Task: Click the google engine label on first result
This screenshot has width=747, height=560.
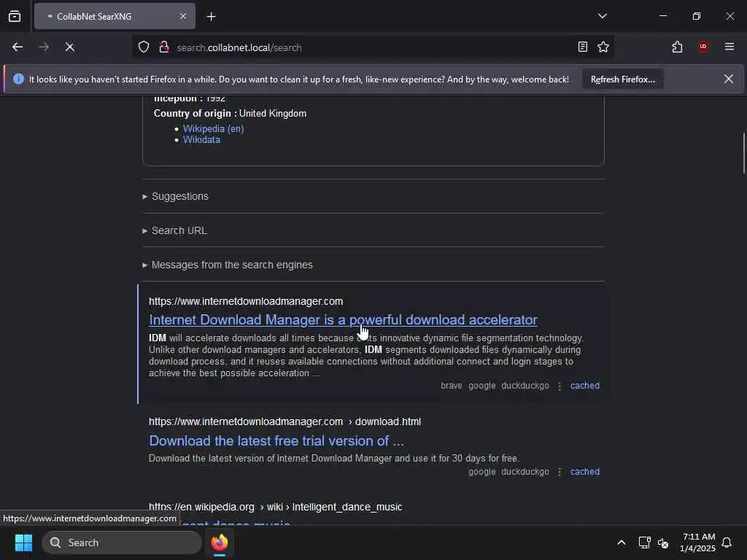Action: [x=481, y=386]
